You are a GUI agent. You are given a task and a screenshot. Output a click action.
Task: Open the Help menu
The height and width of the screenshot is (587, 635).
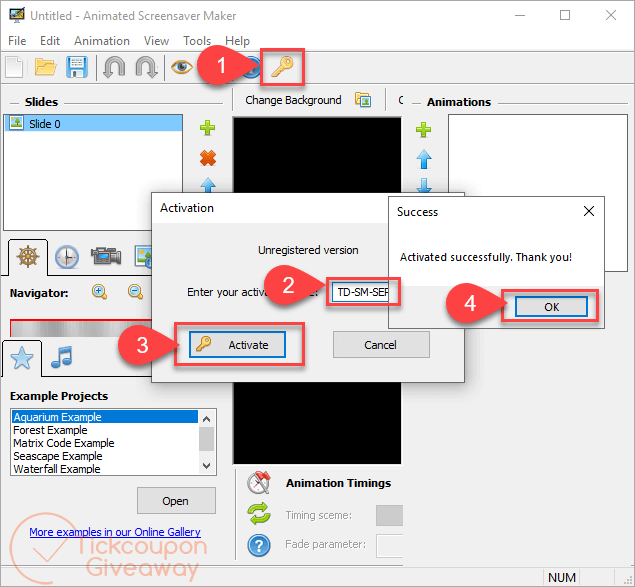(237, 41)
